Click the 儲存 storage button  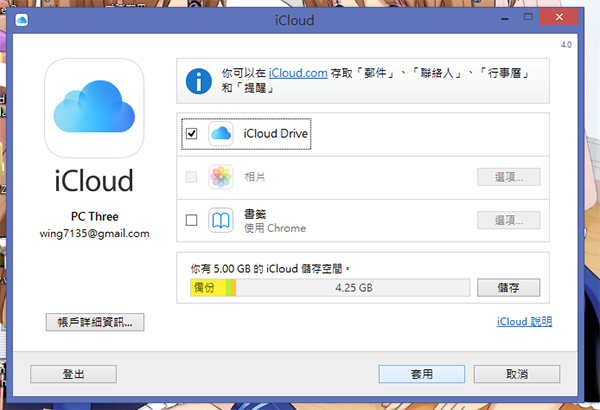(x=508, y=288)
